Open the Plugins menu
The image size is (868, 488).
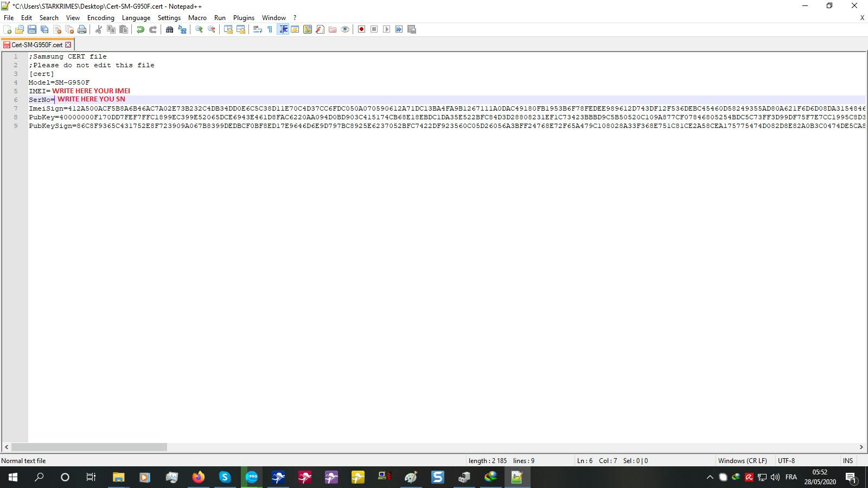point(244,18)
